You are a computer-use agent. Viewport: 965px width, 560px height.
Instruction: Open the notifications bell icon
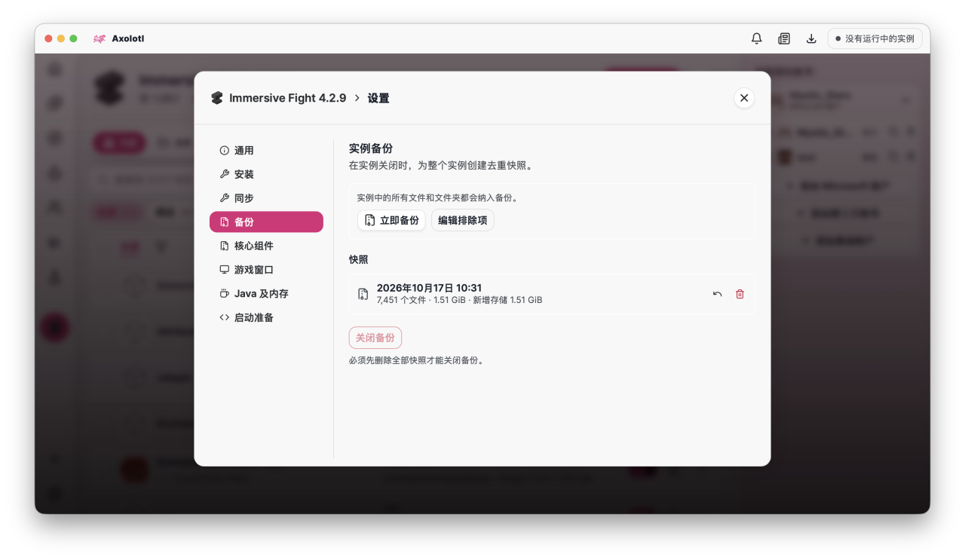coord(757,38)
